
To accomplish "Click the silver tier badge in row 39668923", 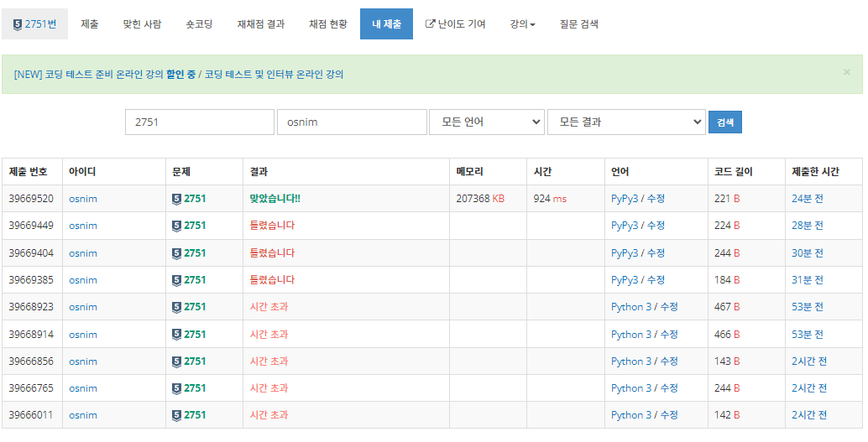I will (176, 307).
